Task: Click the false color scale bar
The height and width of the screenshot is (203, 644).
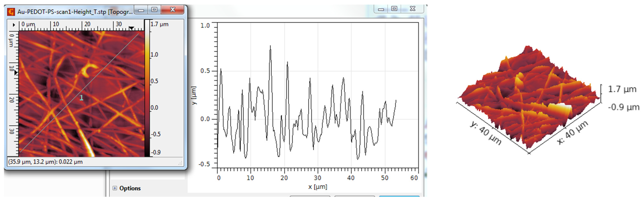Action: (x=147, y=88)
